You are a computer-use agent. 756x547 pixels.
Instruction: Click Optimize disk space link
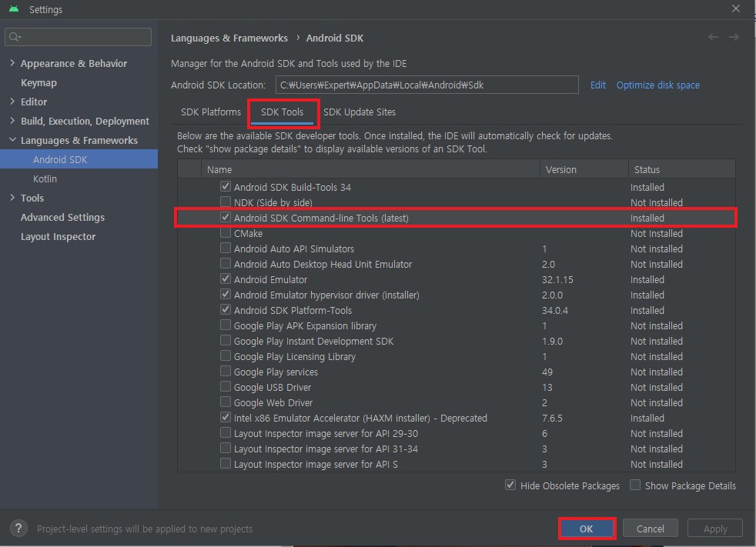coord(657,85)
